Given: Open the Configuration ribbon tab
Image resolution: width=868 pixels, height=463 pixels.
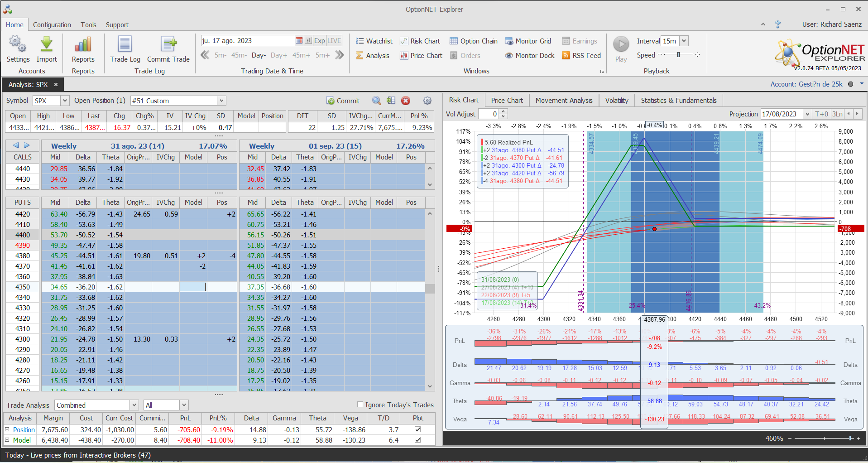Looking at the screenshot, I should [52, 25].
